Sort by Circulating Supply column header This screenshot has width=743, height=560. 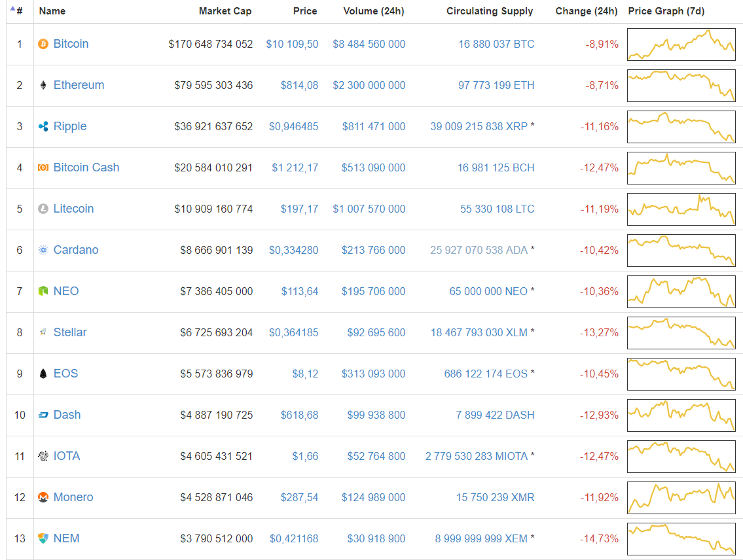point(490,11)
